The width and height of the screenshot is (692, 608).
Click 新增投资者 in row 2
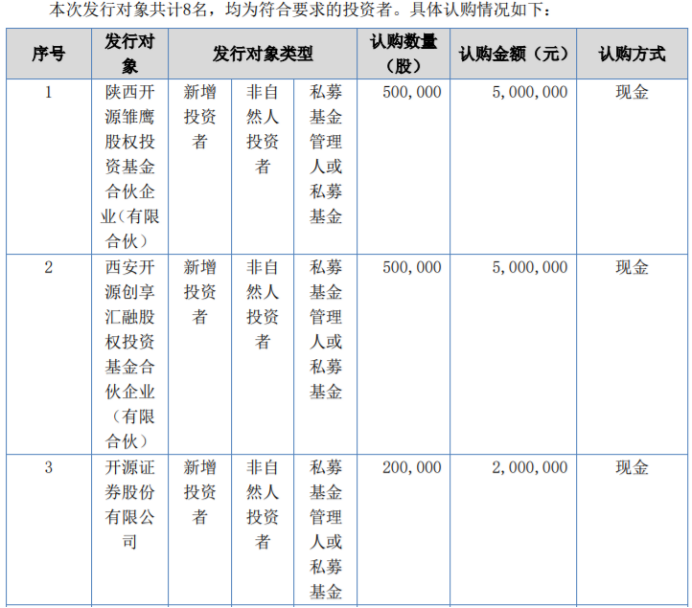click(200, 292)
